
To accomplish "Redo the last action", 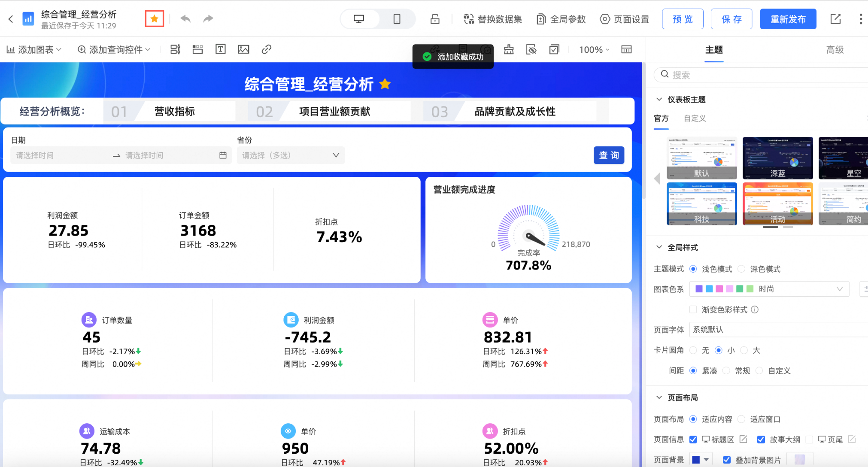I will tap(208, 19).
